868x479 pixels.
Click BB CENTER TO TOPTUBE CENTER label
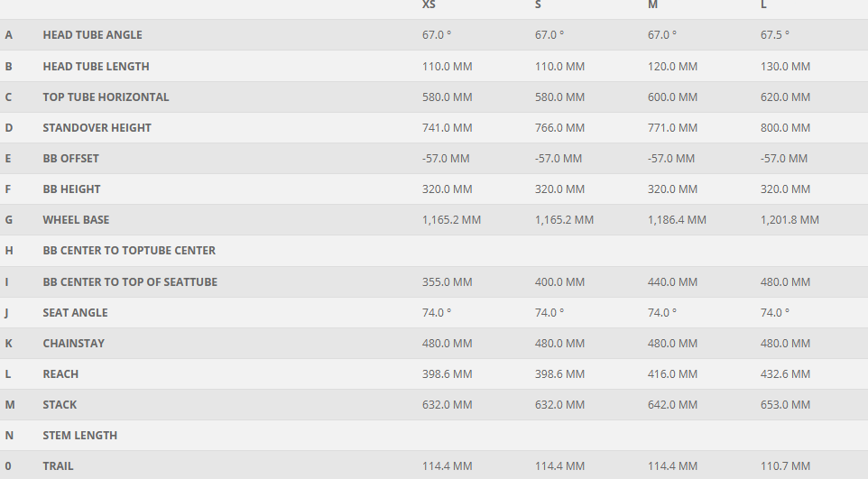[x=129, y=251]
